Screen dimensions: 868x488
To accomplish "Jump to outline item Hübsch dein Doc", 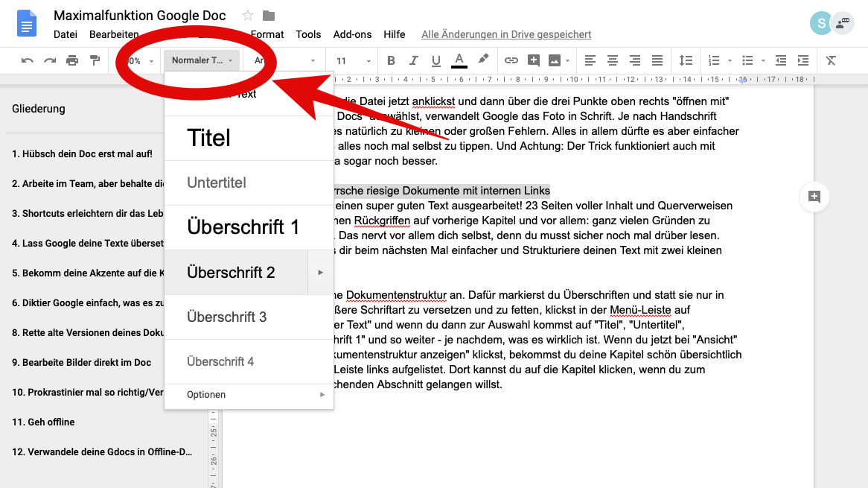I will [x=82, y=154].
